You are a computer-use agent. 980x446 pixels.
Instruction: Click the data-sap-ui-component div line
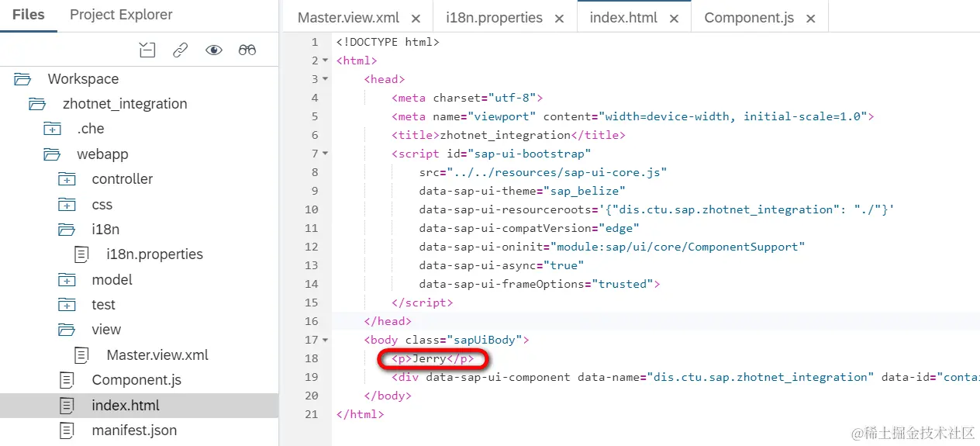coord(685,377)
